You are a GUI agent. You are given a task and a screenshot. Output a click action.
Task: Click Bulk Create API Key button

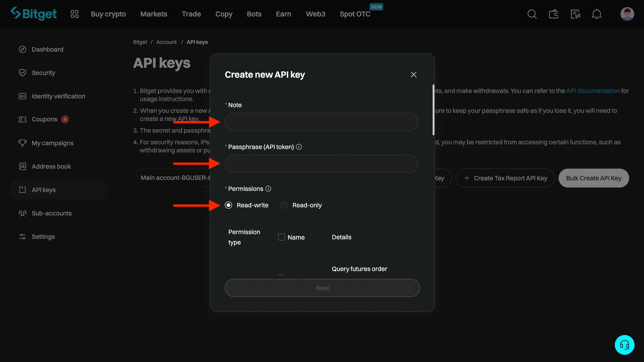click(x=593, y=178)
